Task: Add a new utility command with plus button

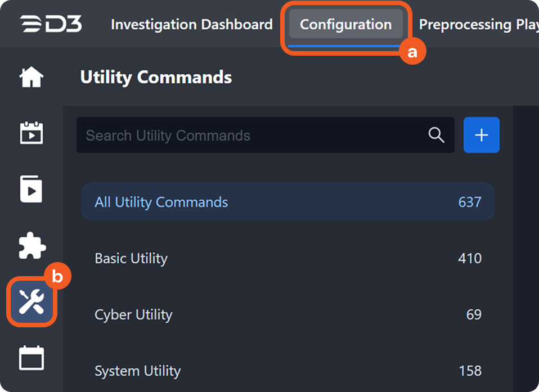Action: 481,135
